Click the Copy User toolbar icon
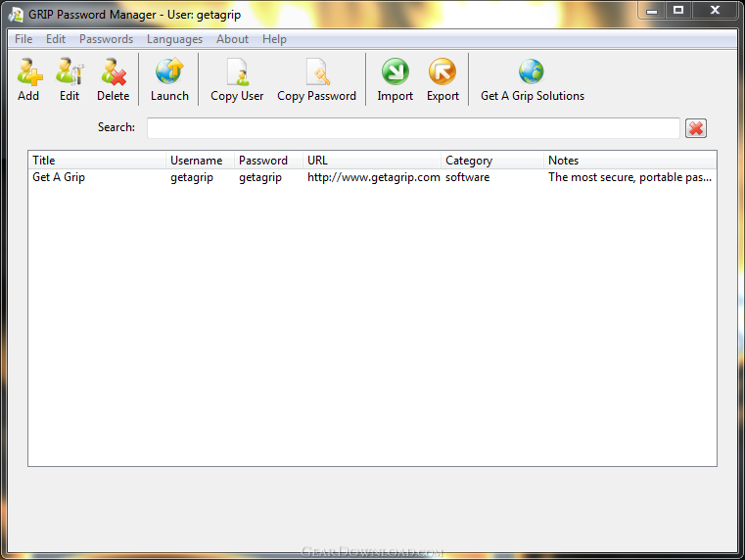 [x=237, y=71]
